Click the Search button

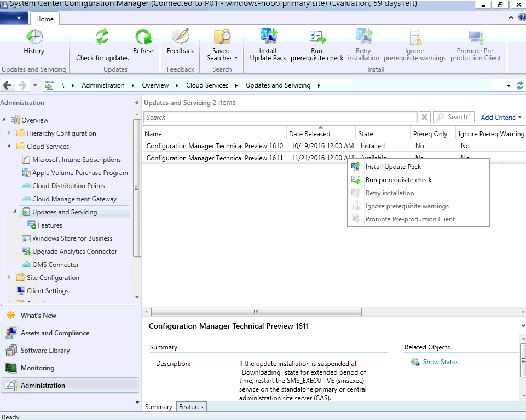(x=454, y=117)
